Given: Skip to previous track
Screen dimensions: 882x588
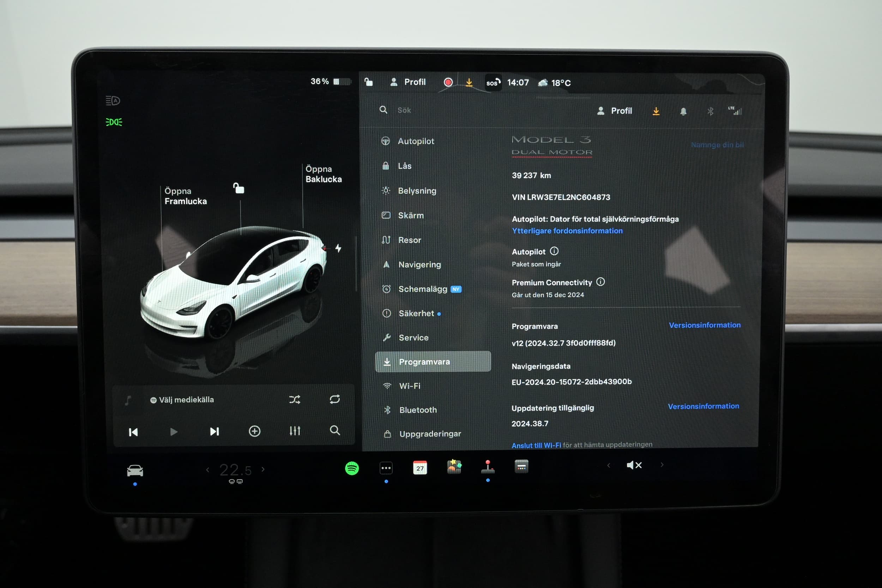Looking at the screenshot, I should pos(133,432).
